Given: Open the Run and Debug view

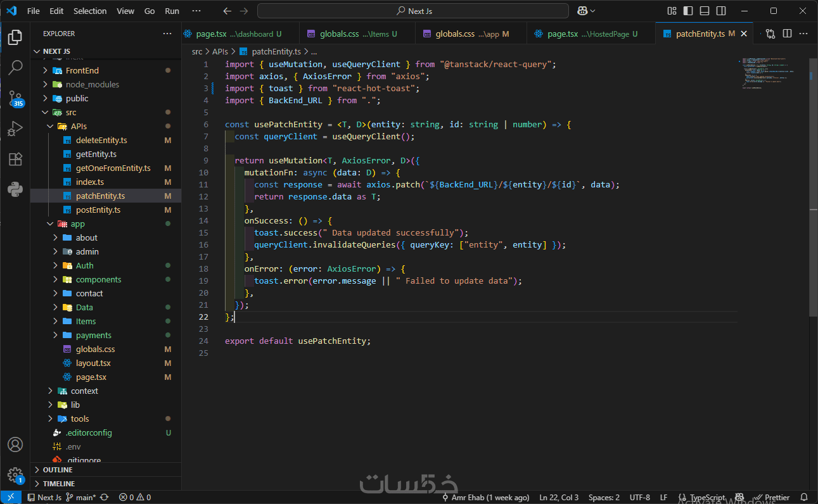Looking at the screenshot, I should (x=15, y=129).
